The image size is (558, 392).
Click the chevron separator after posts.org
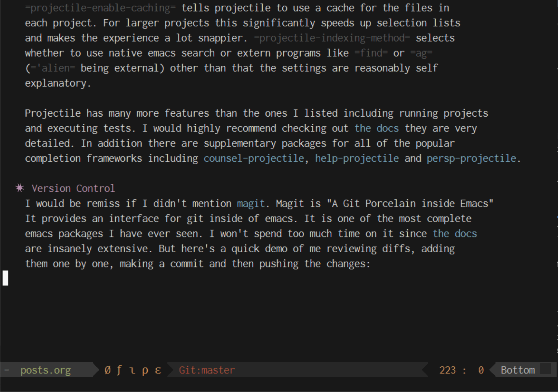pyautogui.click(x=92, y=370)
